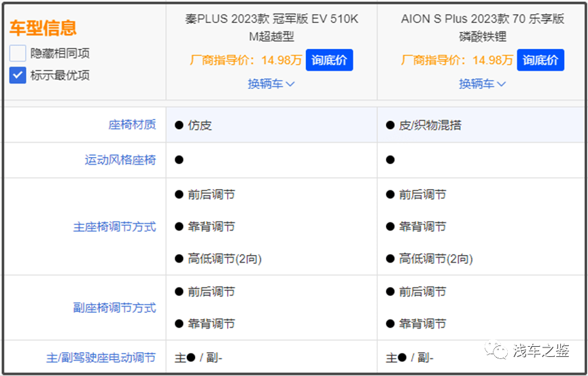Open 换辆车 dropdown under AION S Plus
Screen dimensions: 588x376
coord(482,84)
